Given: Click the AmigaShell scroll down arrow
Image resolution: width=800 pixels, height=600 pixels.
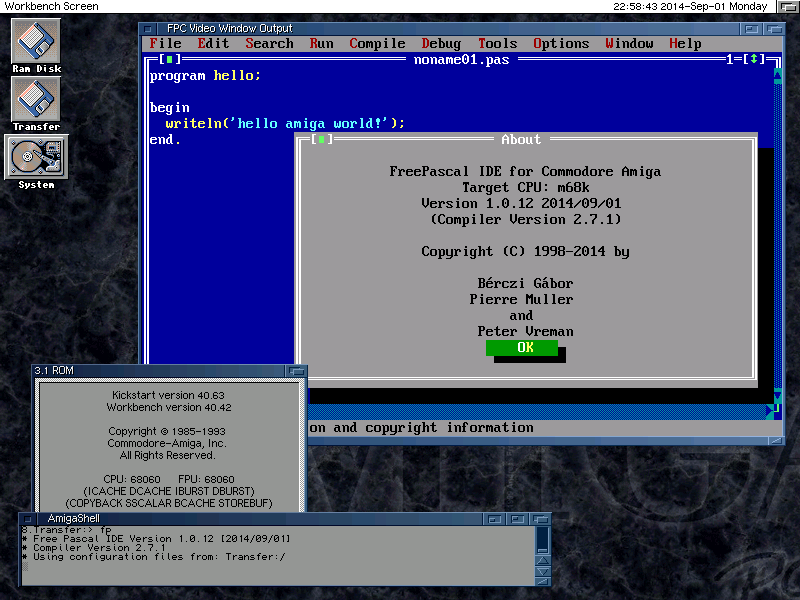Looking at the screenshot, I should (x=542, y=571).
